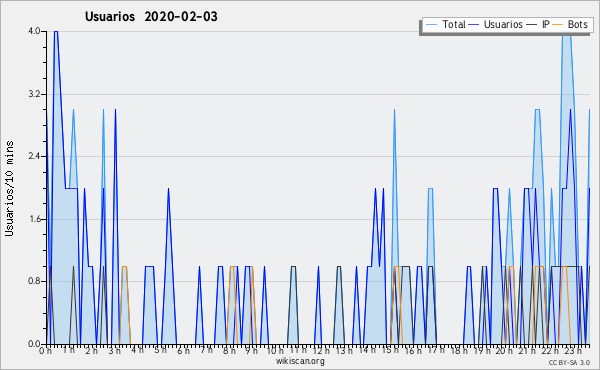The width and height of the screenshot is (600, 370).
Task: Click the '4.0' y-axis value
Action: [34, 31]
